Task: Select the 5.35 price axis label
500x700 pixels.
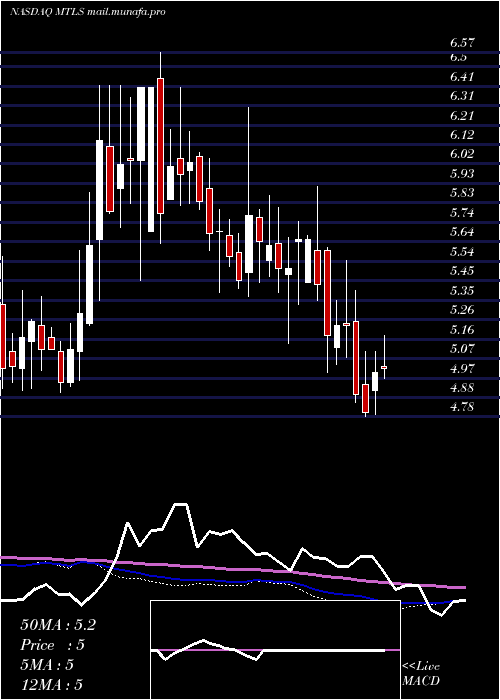Action: click(462, 291)
